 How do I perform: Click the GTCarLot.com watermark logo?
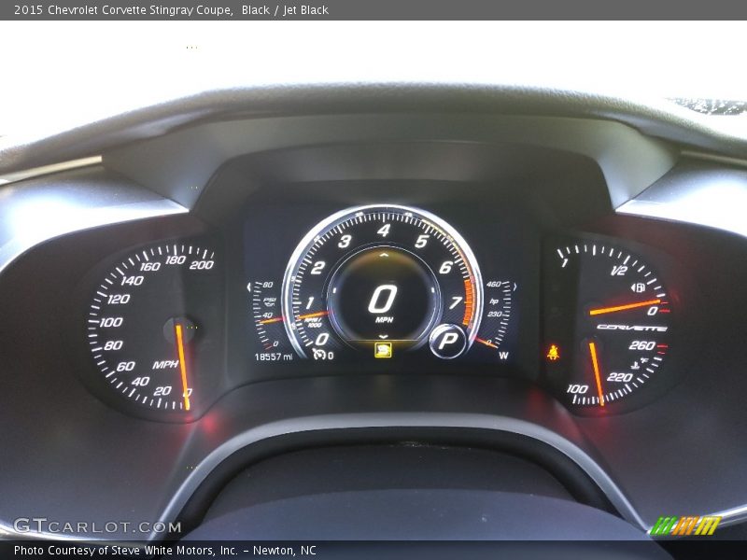[x=96, y=526]
